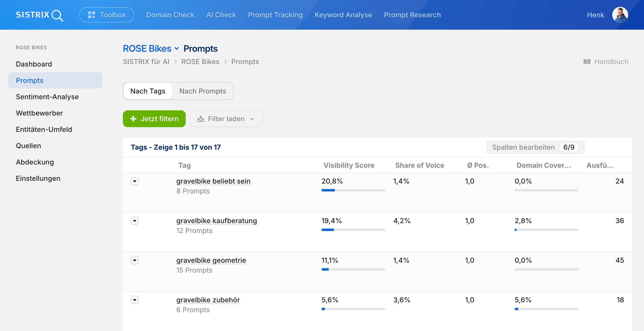Click breadcrumb ROSE Bikes

[x=200, y=62]
